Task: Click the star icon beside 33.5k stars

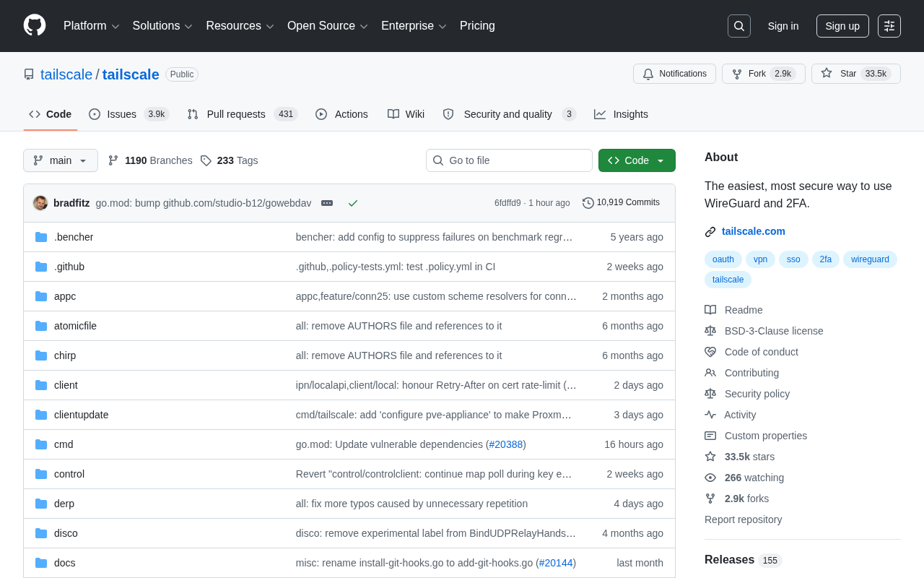Action: [x=710, y=457]
